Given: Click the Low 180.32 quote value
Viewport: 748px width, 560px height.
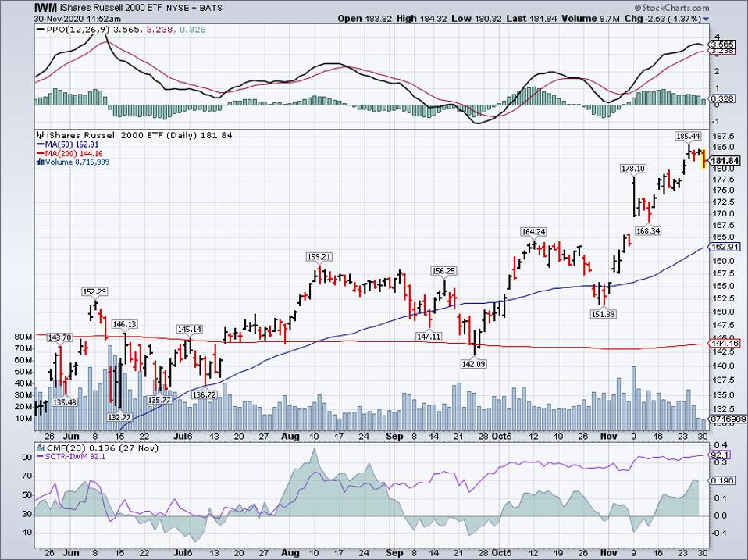Looking at the screenshot, I should 476,19.
